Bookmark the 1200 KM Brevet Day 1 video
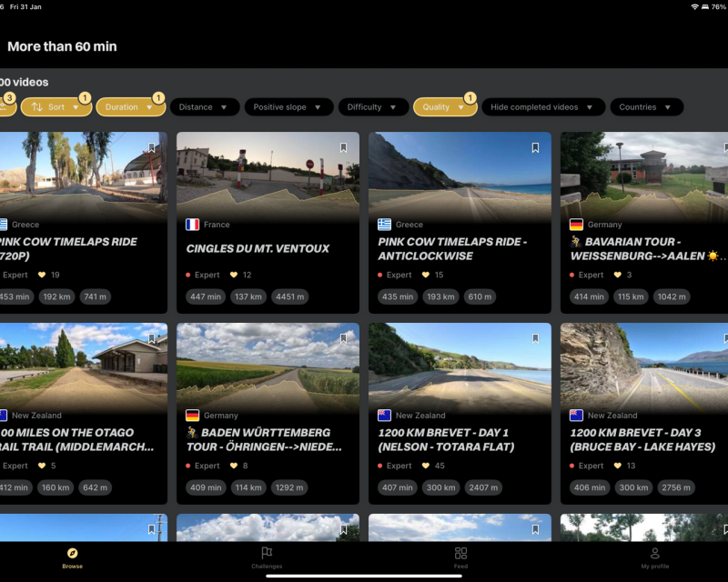 tap(535, 336)
